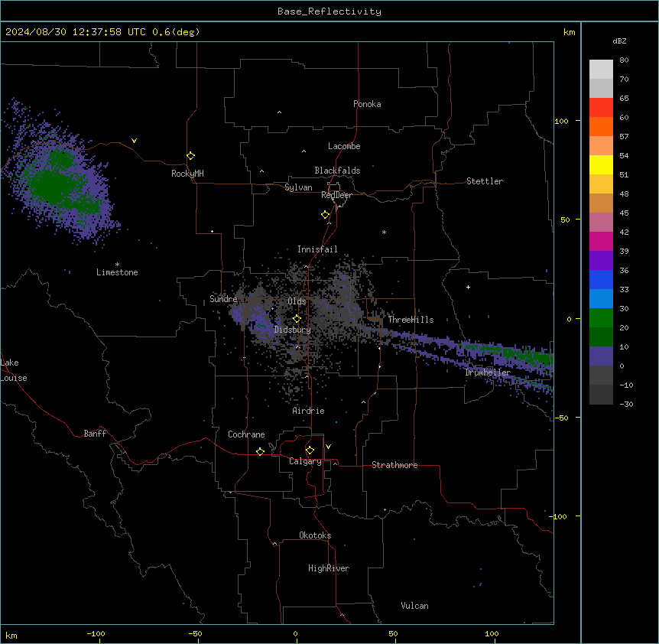The width and height of the screenshot is (659, 644).
Task: Click the Banff label on the map
Action: click(95, 434)
